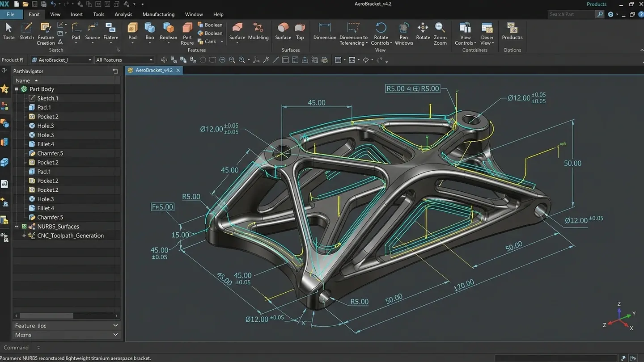Switch to the AeroBracket_v4.2 document tab
The width and height of the screenshot is (644, 362).
[x=154, y=70]
